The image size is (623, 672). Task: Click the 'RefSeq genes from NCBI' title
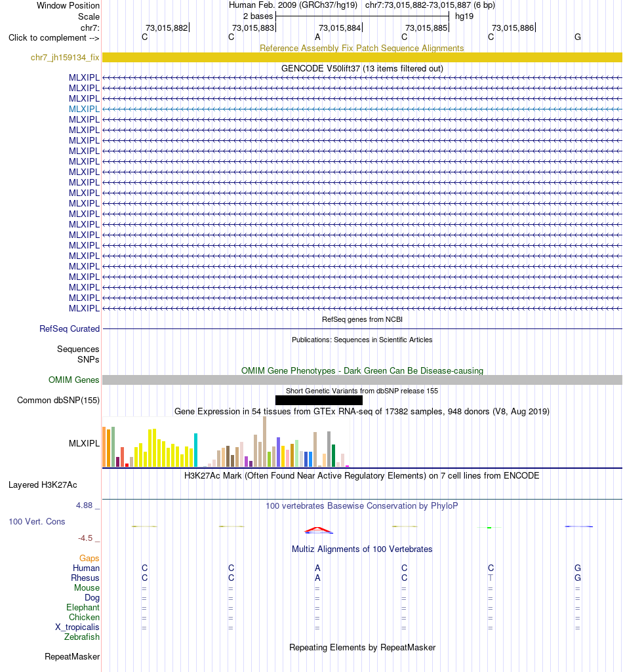(x=362, y=319)
